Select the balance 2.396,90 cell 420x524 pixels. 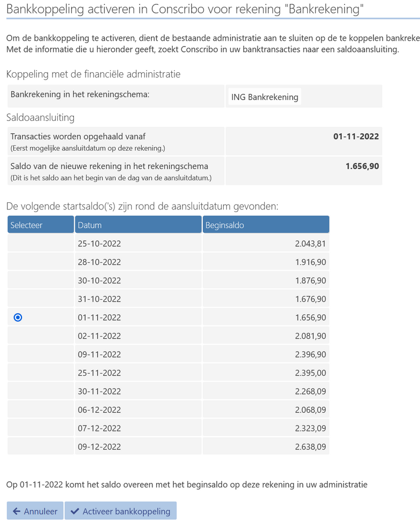pos(310,354)
